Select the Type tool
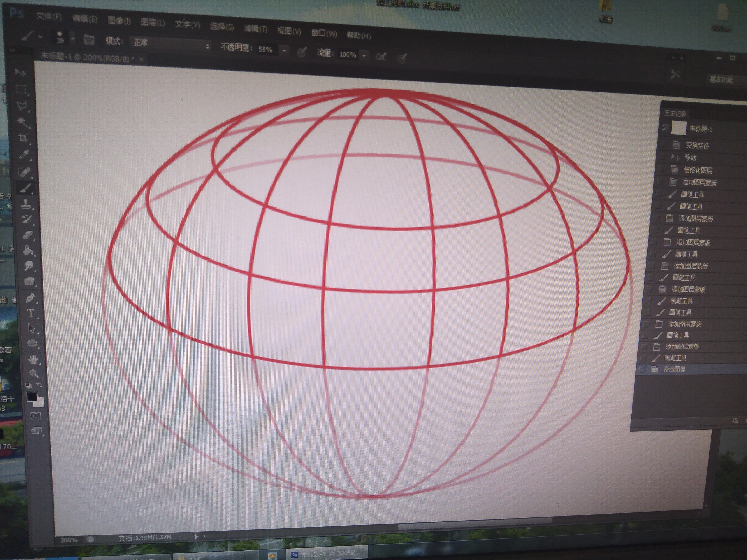The height and width of the screenshot is (560, 747). 31,313
